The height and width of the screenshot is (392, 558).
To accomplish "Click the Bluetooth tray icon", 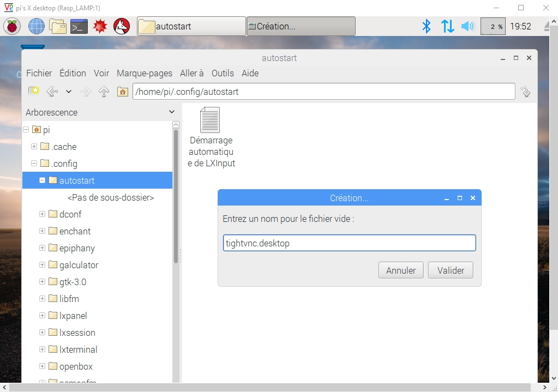I will (x=427, y=26).
